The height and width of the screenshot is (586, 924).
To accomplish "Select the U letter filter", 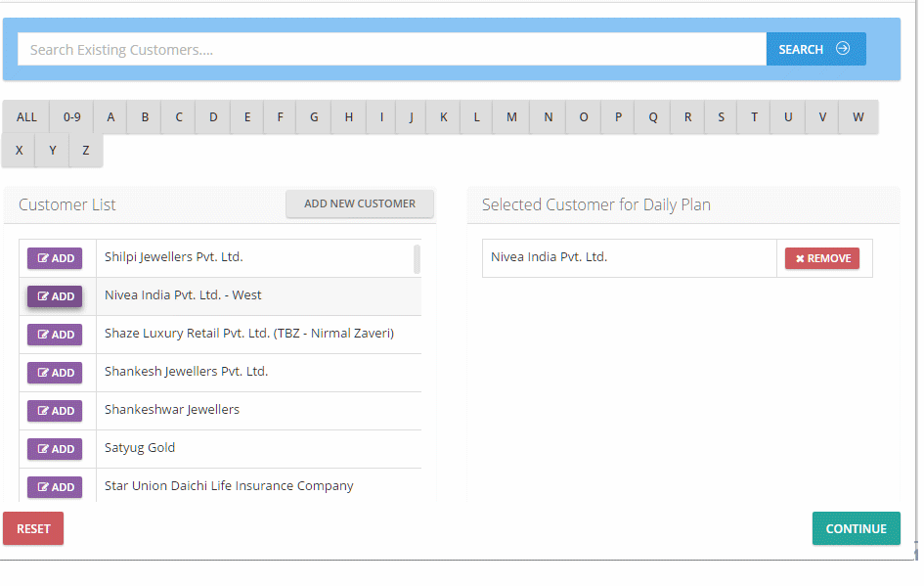I will (788, 116).
